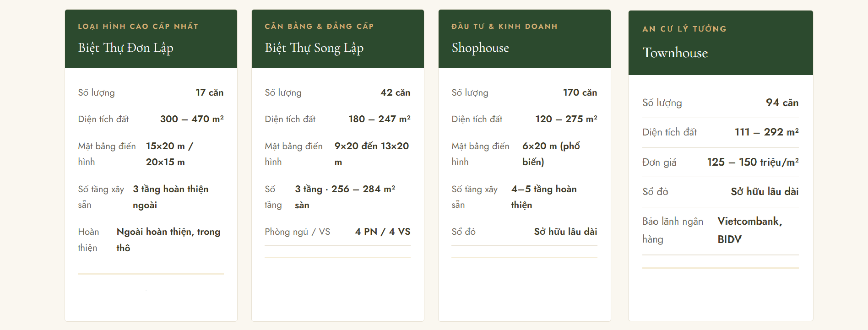This screenshot has height=330, width=868.
Task: Click the '170 căn' quantity value
Action: (x=580, y=92)
